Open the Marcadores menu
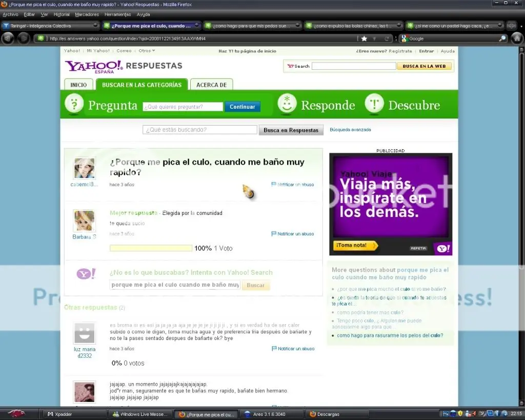Image resolution: width=525 pixels, height=420 pixels. [x=87, y=14]
